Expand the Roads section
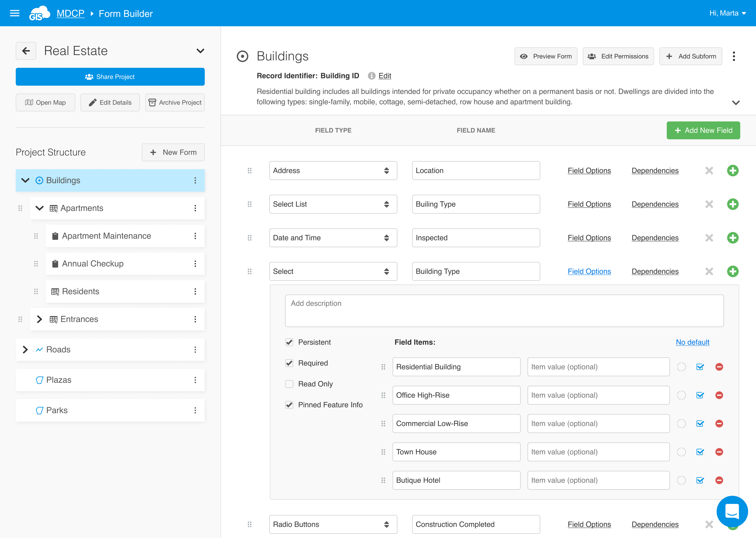This screenshot has height=538, width=756. click(25, 349)
